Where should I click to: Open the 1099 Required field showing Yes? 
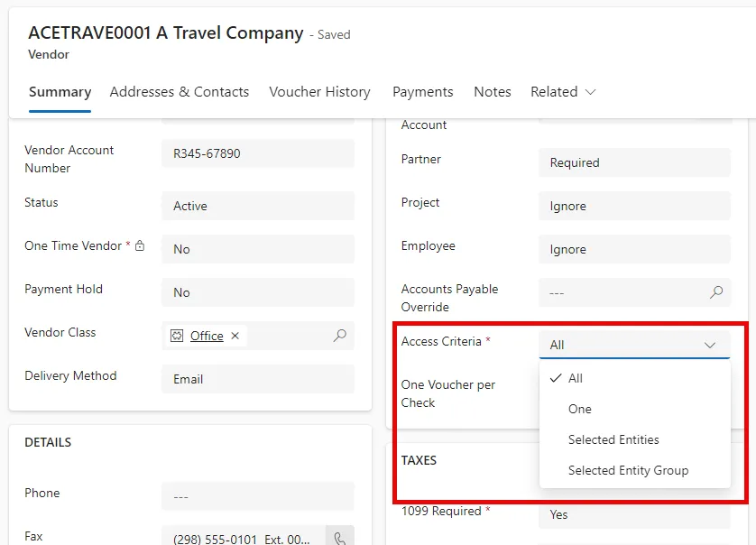tap(634, 514)
